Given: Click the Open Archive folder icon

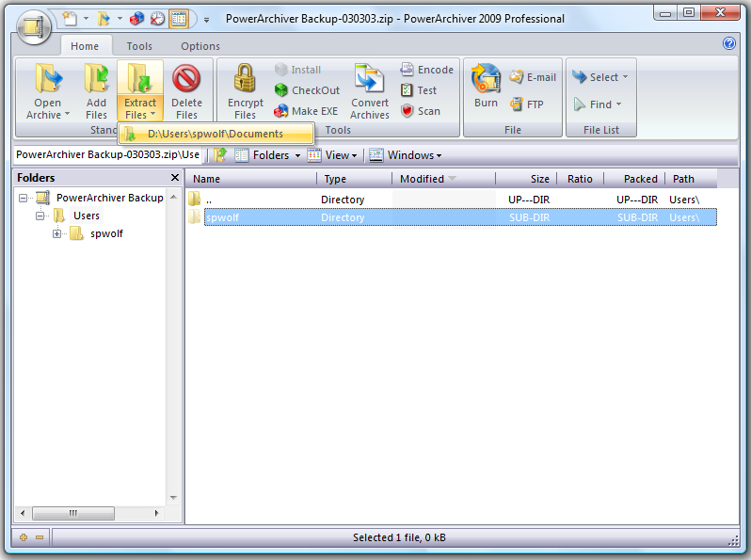Looking at the screenshot, I should click(x=48, y=78).
